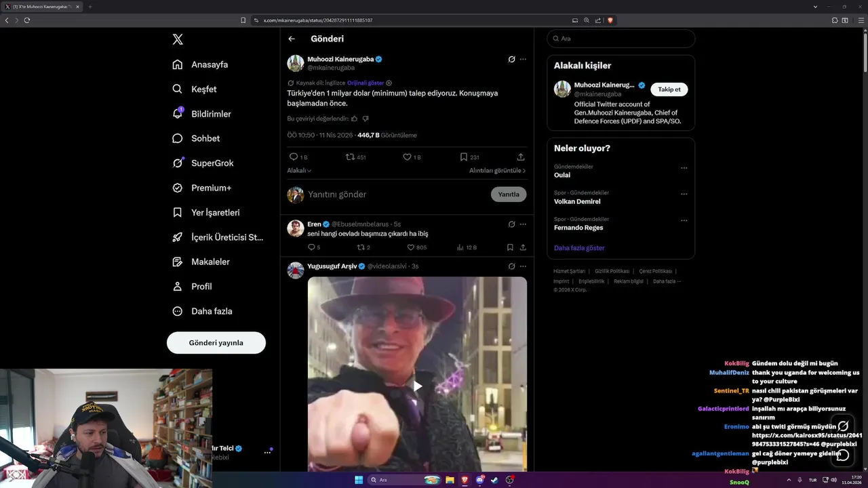868x488 pixels.
Task: Click Grok icon on Muhoozi's post
Action: pyautogui.click(x=512, y=59)
